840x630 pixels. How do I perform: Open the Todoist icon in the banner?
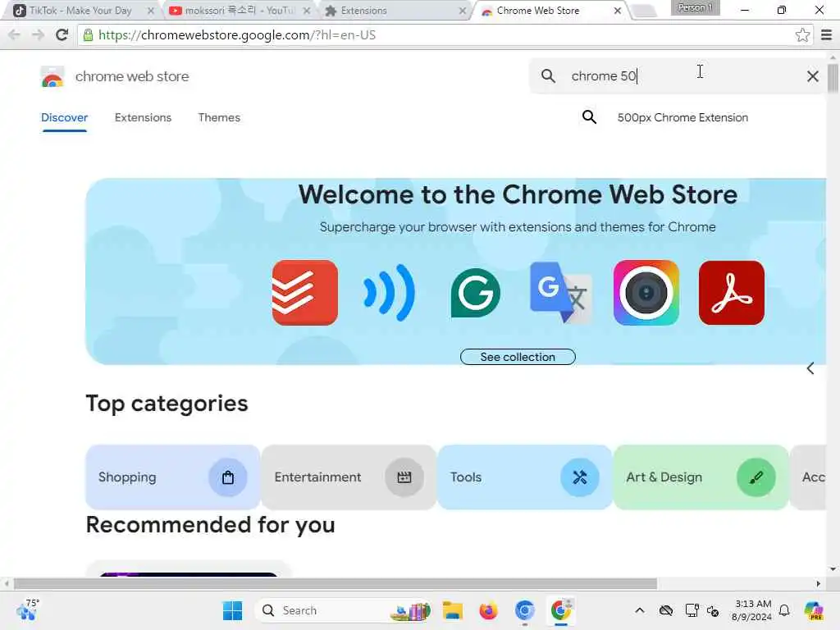pyautogui.click(x=305, y=293)
